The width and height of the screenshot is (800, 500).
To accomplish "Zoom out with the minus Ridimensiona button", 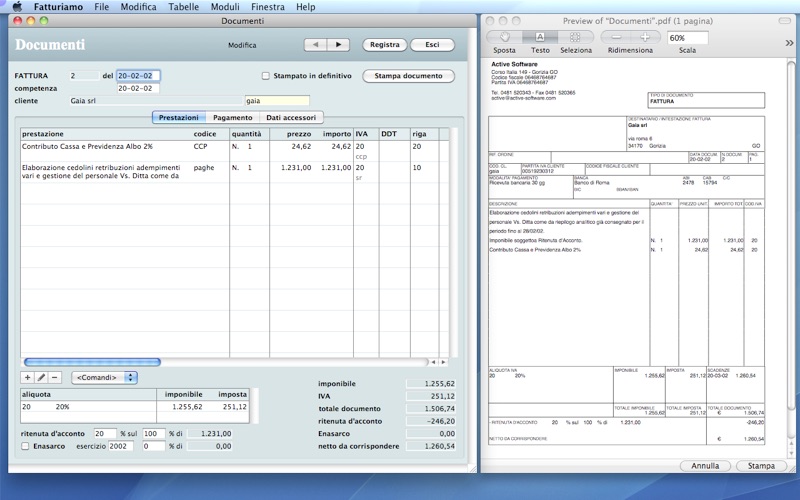I will 617,37.
